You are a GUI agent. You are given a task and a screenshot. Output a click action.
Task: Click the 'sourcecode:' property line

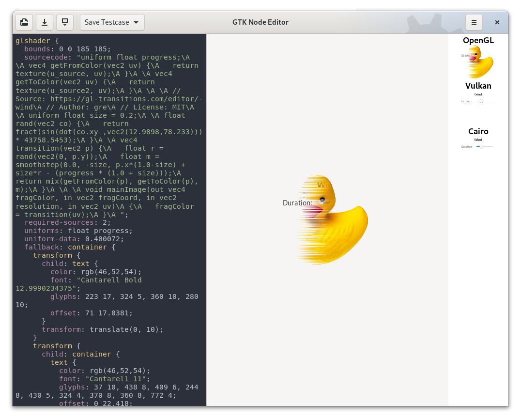tap(107, 57)
